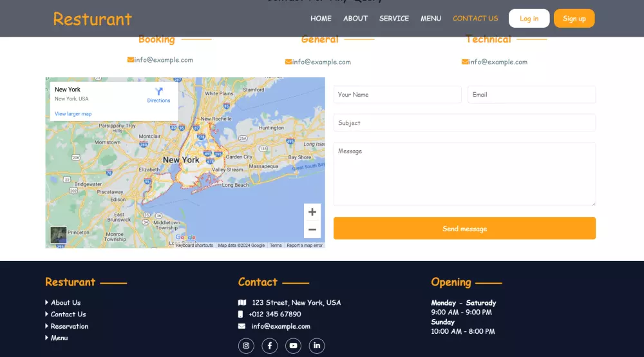Viewport: 644px width, 357px height.
Task: Click Technical info@example.com email
Action: pyautogui.click(x=498, y=62)
